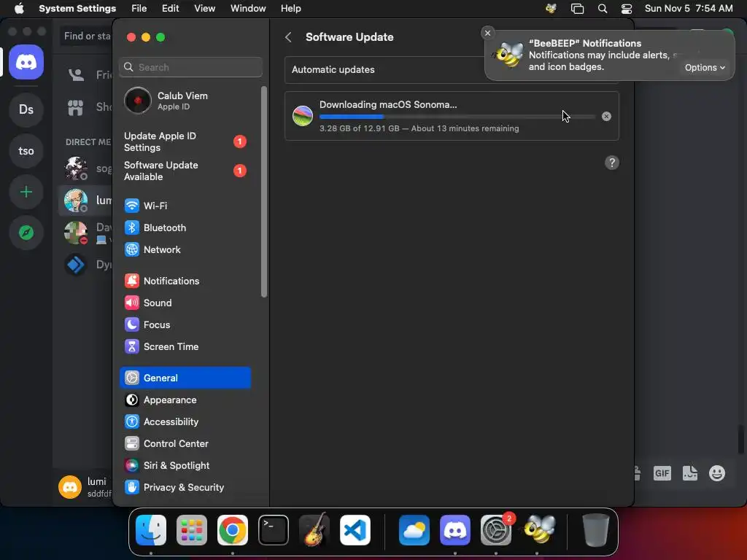Open Stage Manager menu bar icon
Viewport: 747px width, 560px height.
click(578, 9)
